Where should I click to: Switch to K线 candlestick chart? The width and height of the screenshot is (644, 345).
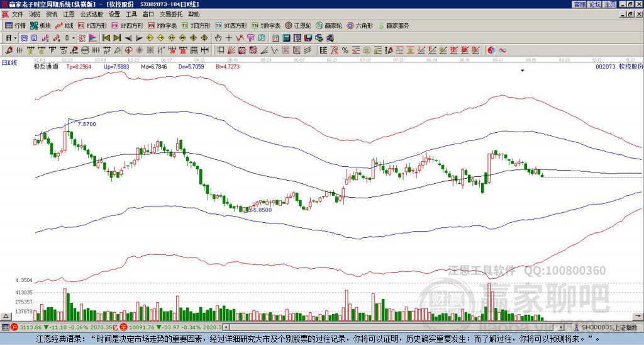[64, 25]
